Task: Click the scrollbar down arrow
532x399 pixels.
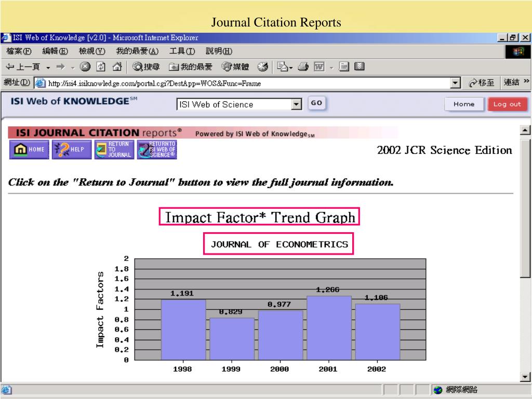Action: coord(525,377)
